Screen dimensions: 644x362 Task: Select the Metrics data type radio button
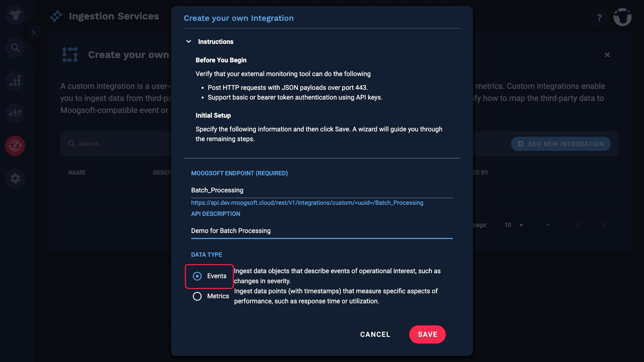(197, 296)
